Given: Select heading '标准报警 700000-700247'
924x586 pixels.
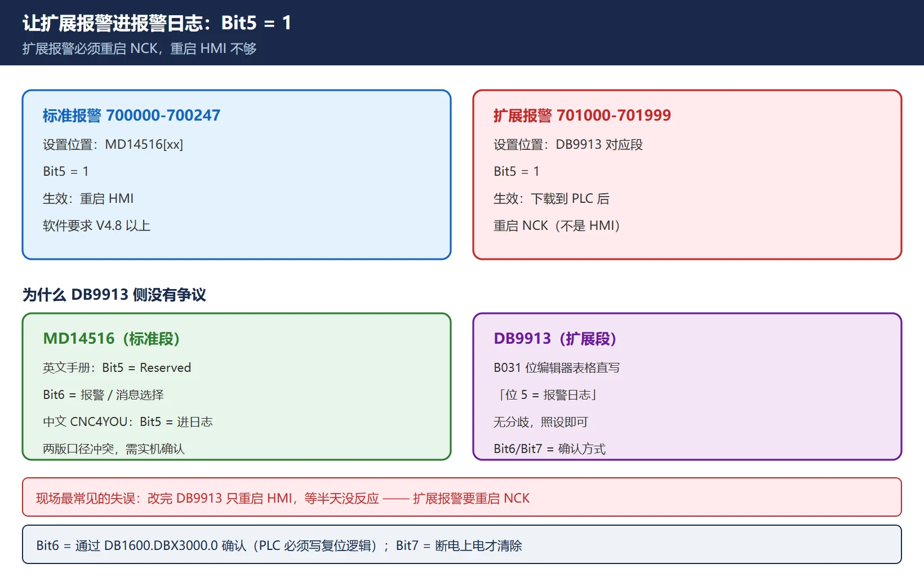Looking at the screenshot, I should (131, 116).
